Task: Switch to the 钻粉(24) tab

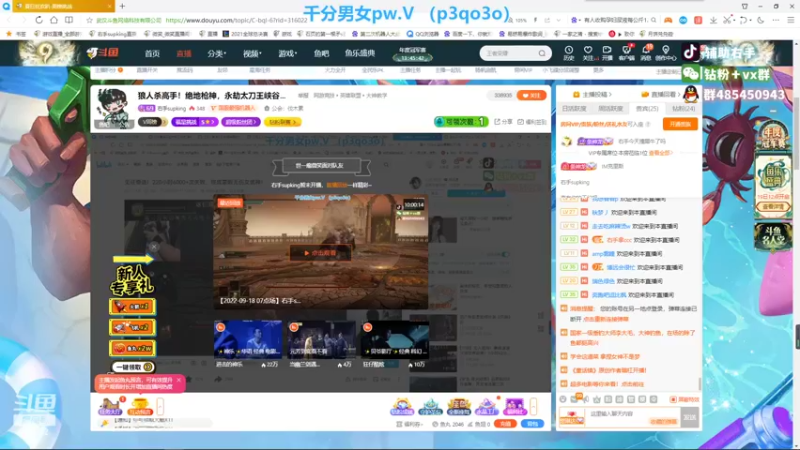Action: [x=684, y=109]
